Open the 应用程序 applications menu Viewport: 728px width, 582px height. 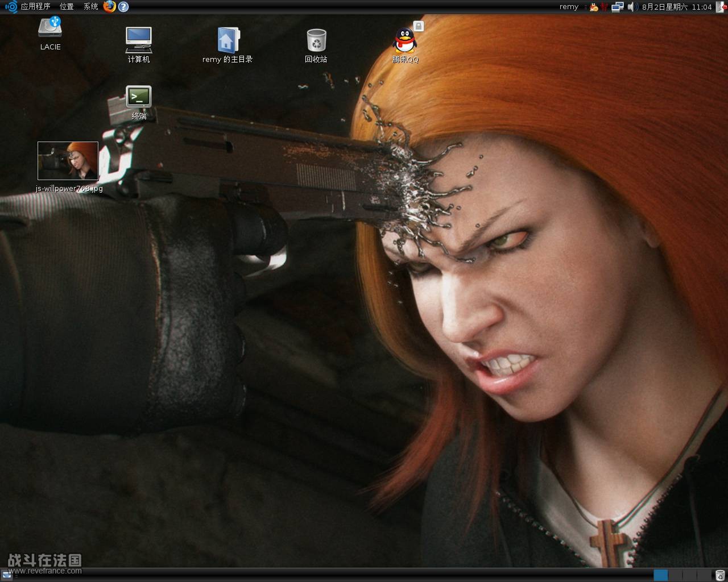click(x=35, y=7)
